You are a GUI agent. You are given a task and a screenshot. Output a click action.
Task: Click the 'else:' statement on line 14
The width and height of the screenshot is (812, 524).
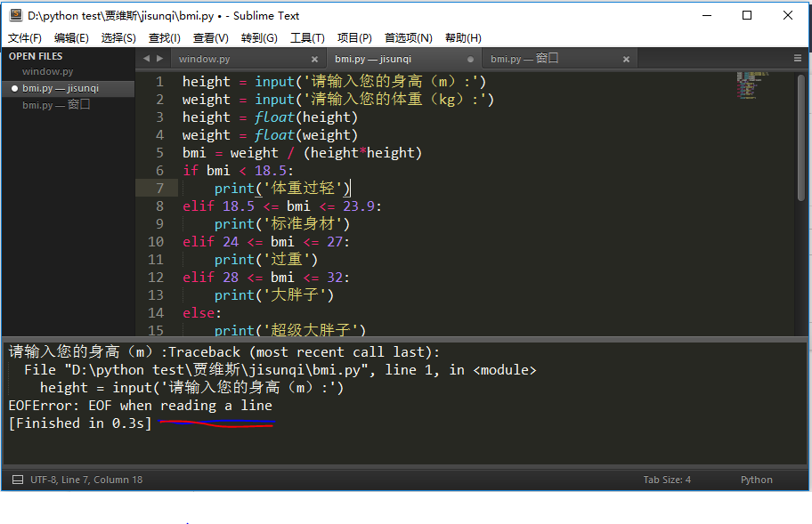point(202,313)
